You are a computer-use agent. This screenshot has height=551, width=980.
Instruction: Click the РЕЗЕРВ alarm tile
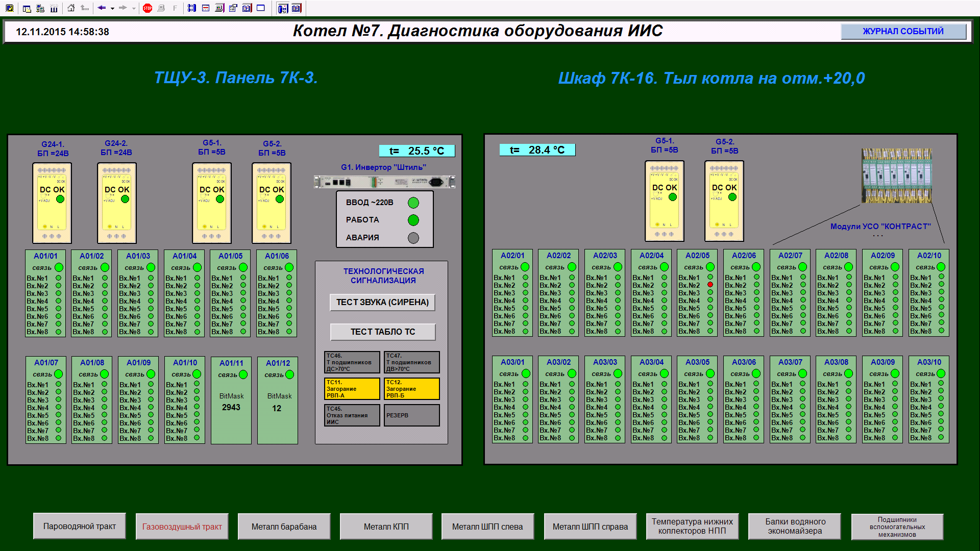[412, 415]
